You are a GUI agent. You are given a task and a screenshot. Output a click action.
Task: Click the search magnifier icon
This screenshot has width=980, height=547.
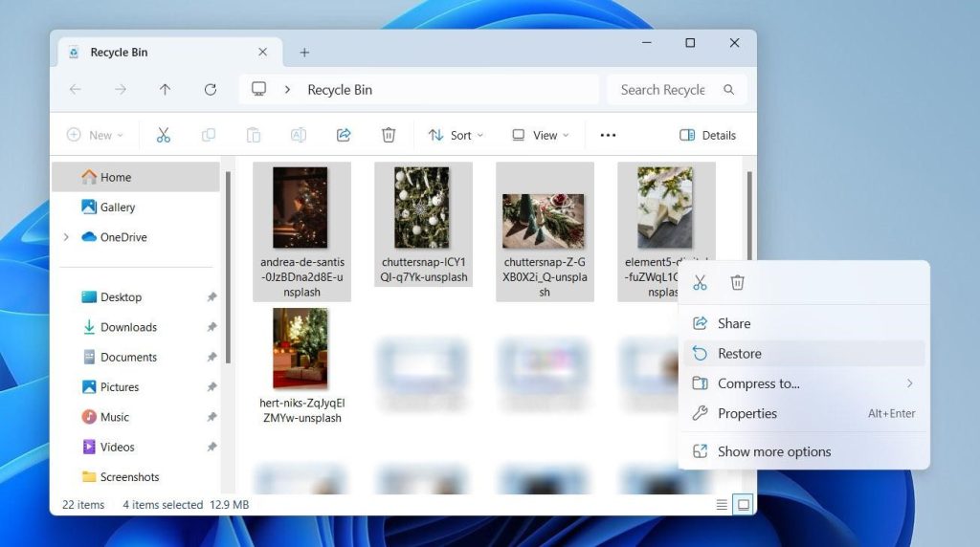(x=728, y=89)
